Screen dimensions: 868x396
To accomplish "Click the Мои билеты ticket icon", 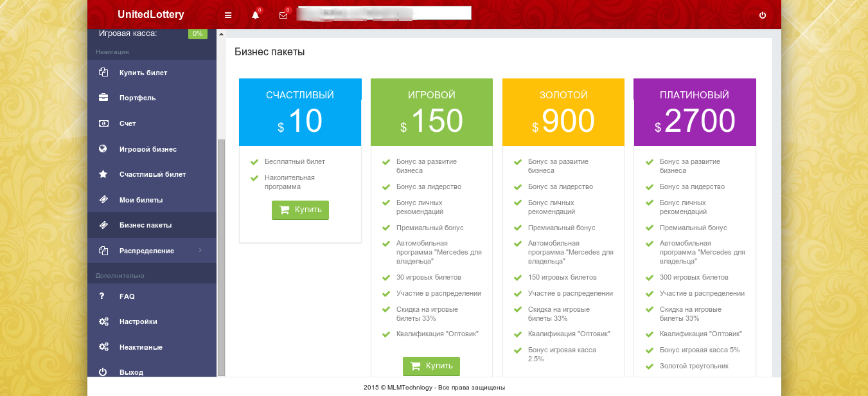I will 103,200.
